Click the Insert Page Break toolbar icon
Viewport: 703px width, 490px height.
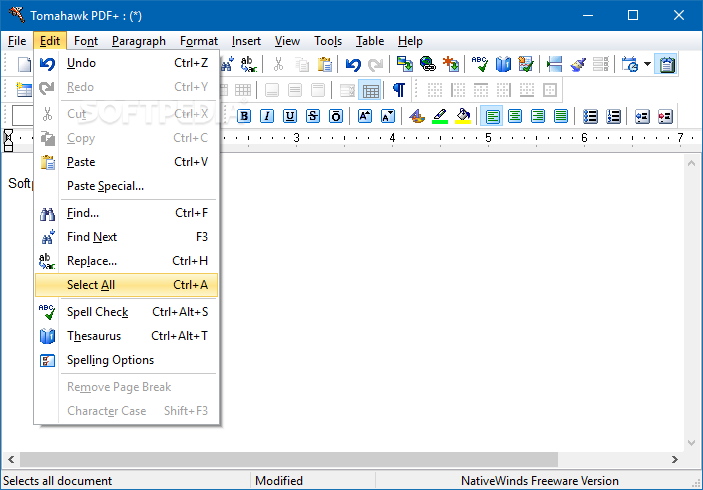pyautogui.click(x=555, y=64)
